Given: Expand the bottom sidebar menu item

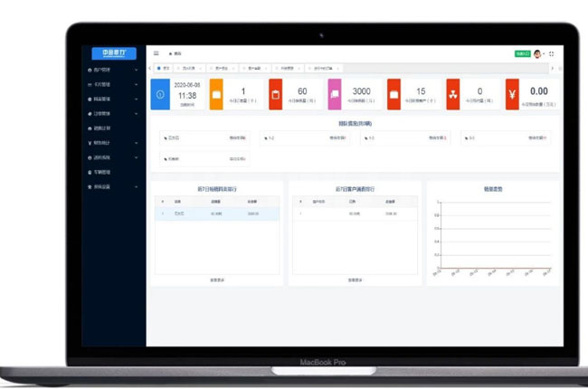Looking at the screenshot, I should [x=112, y=185].
